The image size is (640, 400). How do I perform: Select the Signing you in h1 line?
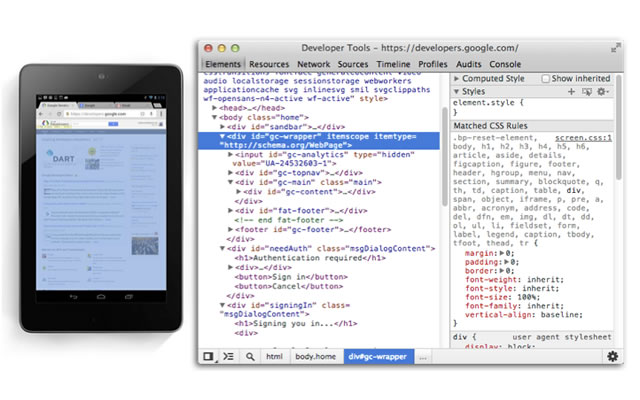click(296, 324)
